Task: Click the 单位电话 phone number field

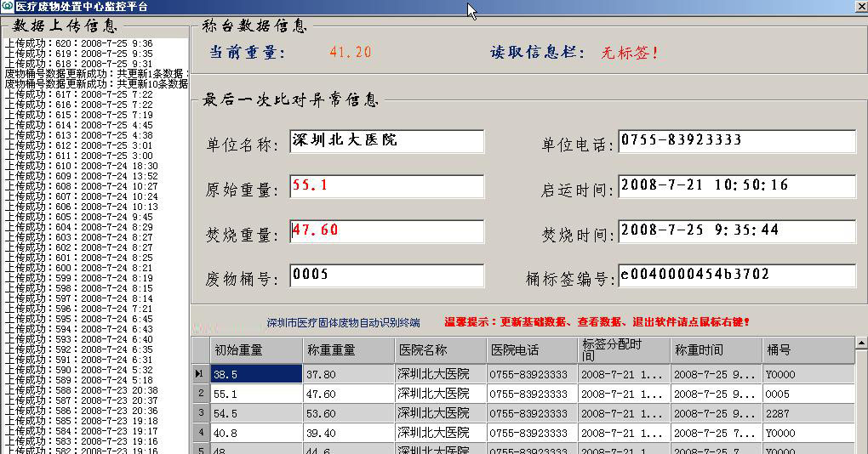Action: click(736, 141)
